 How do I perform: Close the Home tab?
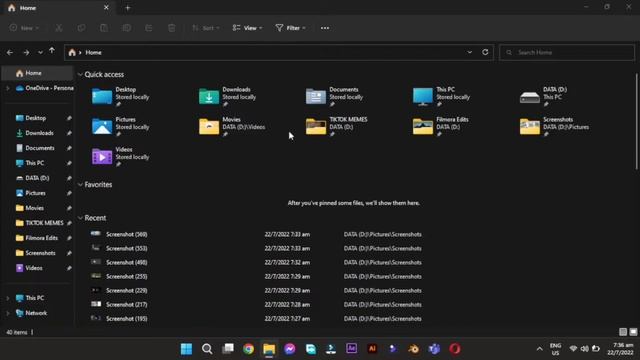pos(106,8)
